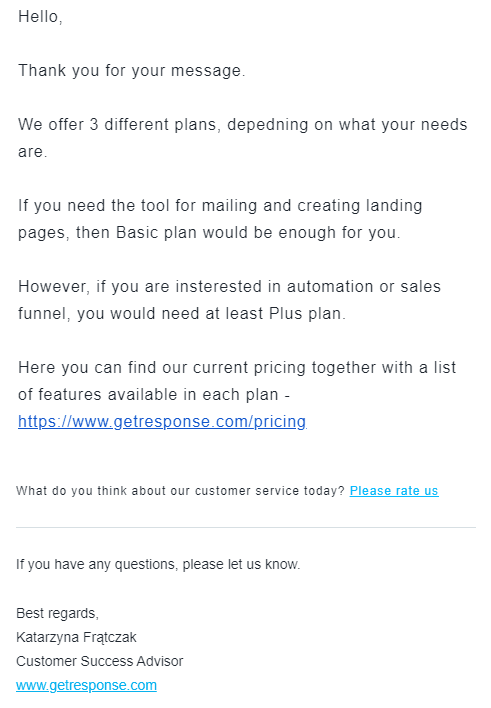Click the horizontal divider line above the signature
Viewport: 491px width, 708px height.
click(246, 527)
